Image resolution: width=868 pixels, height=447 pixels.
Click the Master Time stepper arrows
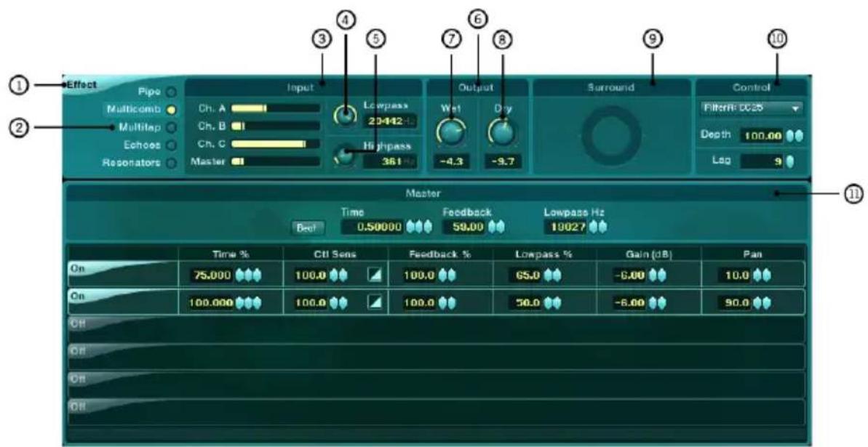click(418, 227)
